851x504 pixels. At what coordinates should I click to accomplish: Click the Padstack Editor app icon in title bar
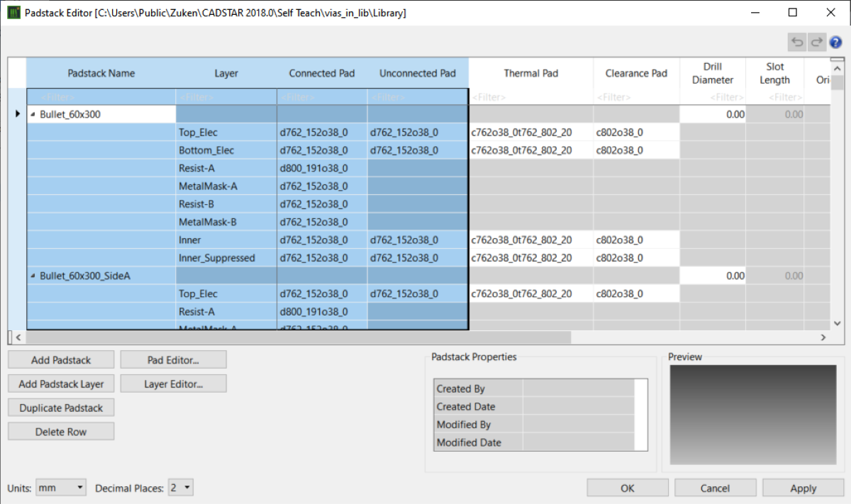coord(13,13)
